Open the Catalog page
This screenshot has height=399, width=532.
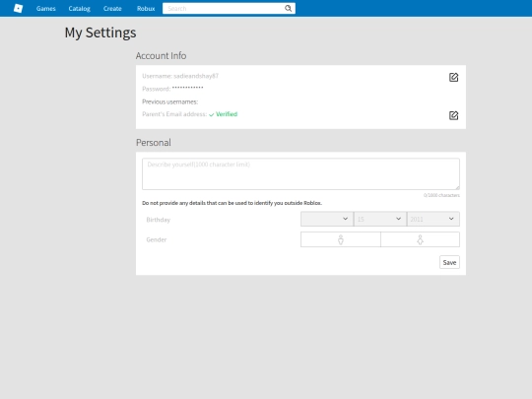tap(80, 9)
